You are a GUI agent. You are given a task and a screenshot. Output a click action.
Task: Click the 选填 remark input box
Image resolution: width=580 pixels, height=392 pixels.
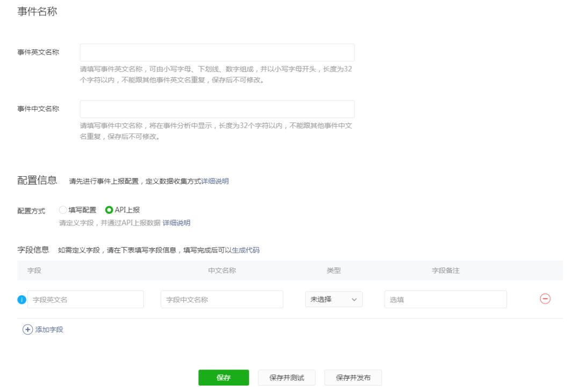445,299
